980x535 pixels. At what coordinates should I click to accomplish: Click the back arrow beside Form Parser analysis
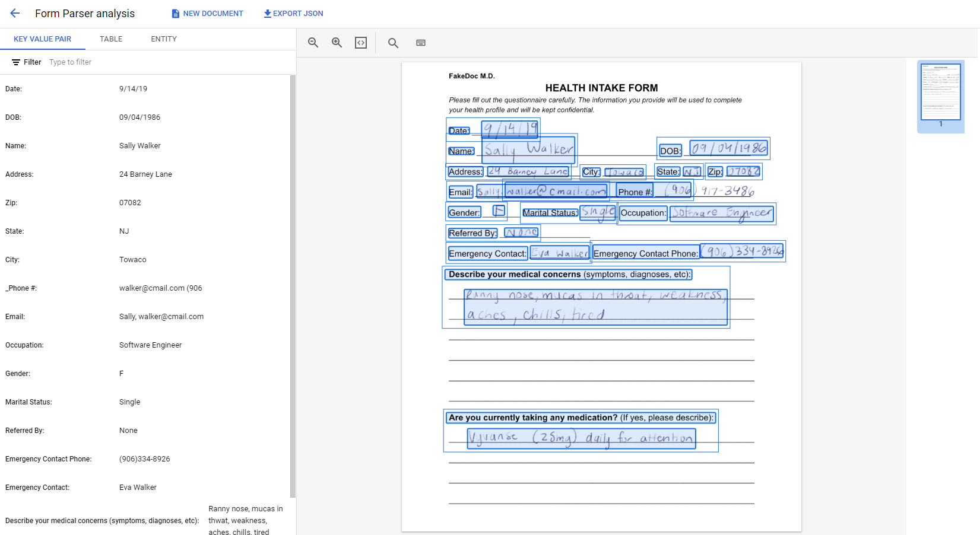(x=15, y=13)
